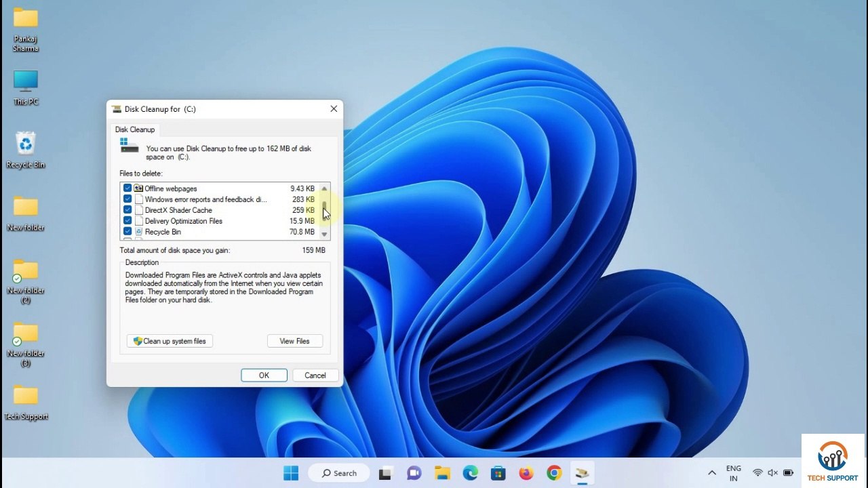Click the Disk Cleanup title bar icon

[x=117, y=109]
